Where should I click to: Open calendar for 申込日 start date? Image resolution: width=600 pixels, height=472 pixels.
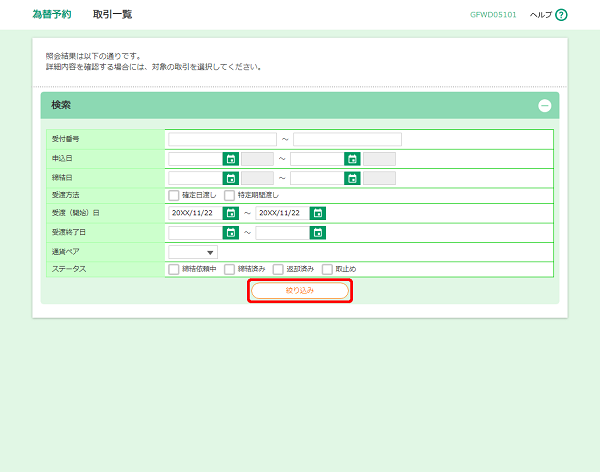(231, 159)
